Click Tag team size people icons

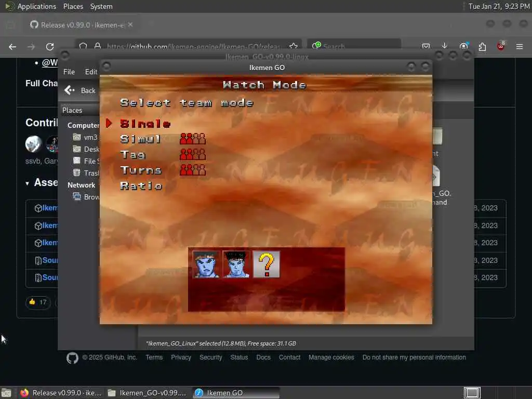click(193, 154)
